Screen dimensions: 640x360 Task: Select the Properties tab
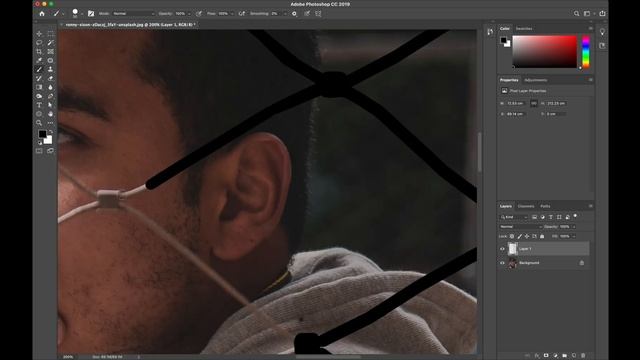(x=509, y=80)
